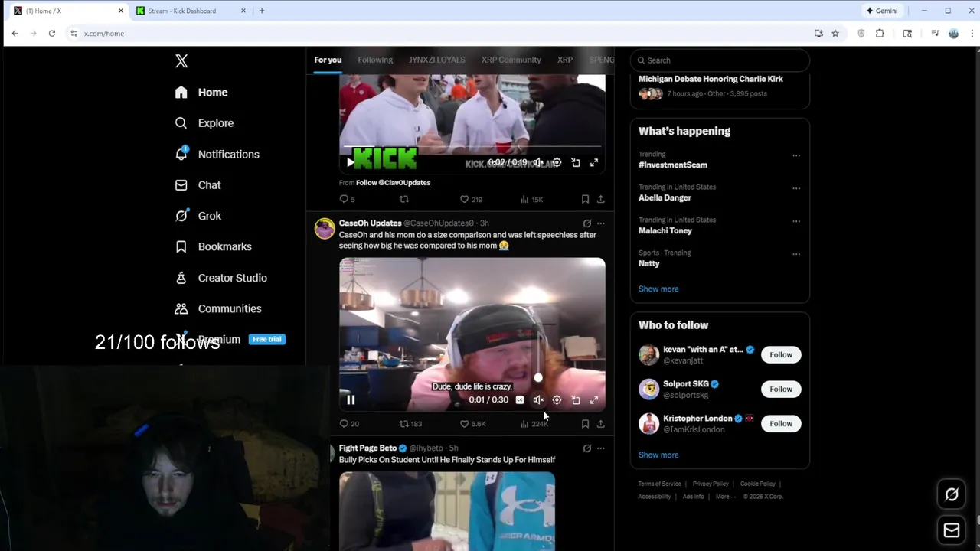Follow kevan "with an A"
The width and height of the screenshot is (980, 551).
click(781, 355)
